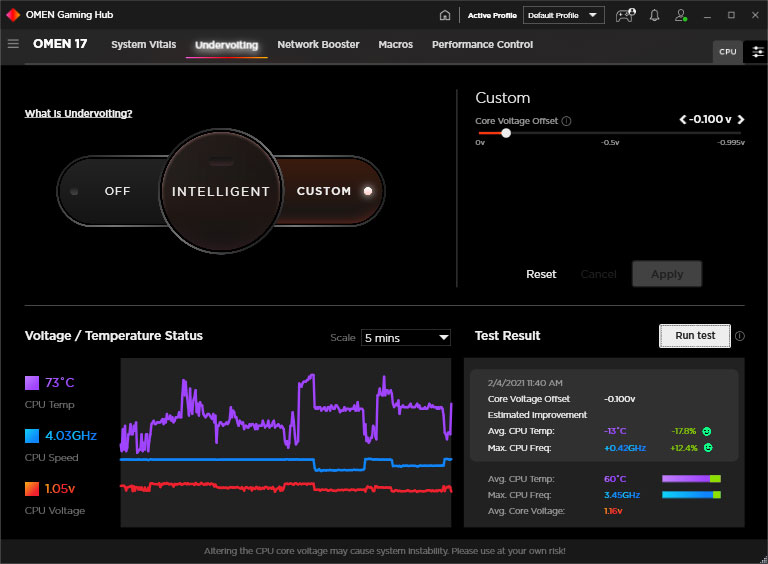The image size is (768, 564).
Task: Click the 1.05v CPU Voltage reading
Action: [x=60, y=489]
